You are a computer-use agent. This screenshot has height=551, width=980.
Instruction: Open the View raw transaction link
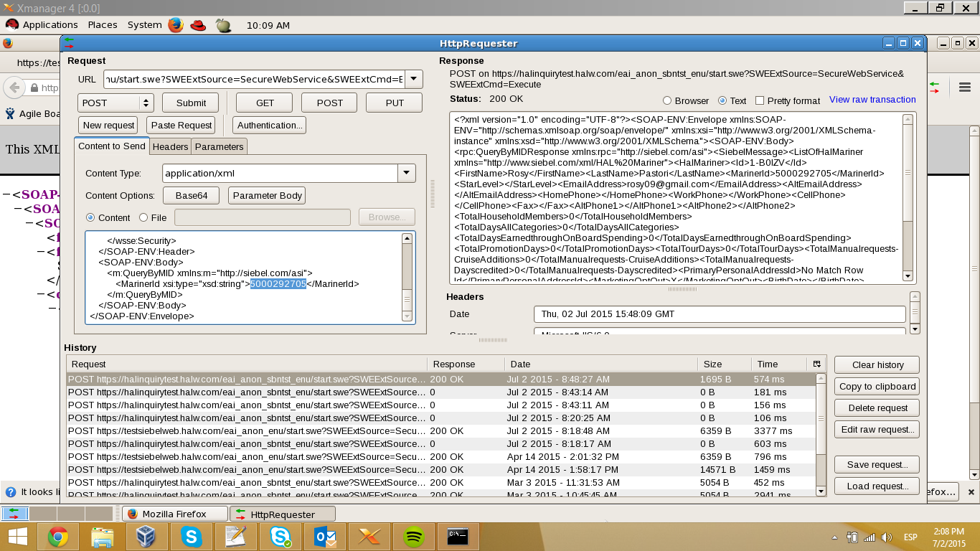coord(872,100)
